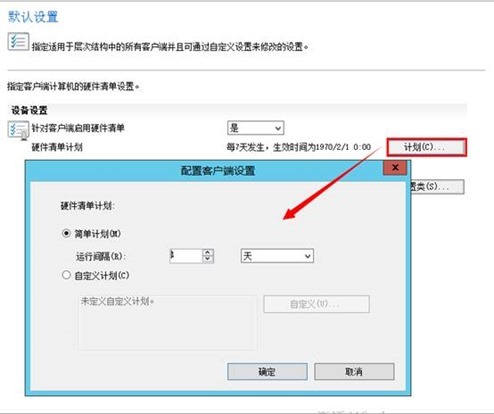The height and width of the screenshot is (414, 494).
Task: Open the 天 interval unit dropdown
Action: [x=277, y=256]
